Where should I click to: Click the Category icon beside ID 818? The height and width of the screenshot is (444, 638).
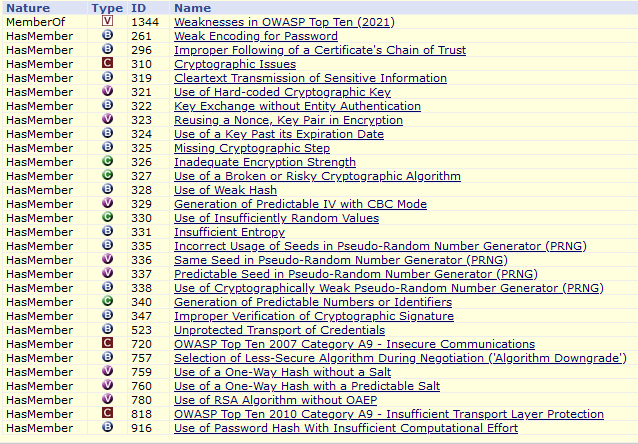point(107,413)
